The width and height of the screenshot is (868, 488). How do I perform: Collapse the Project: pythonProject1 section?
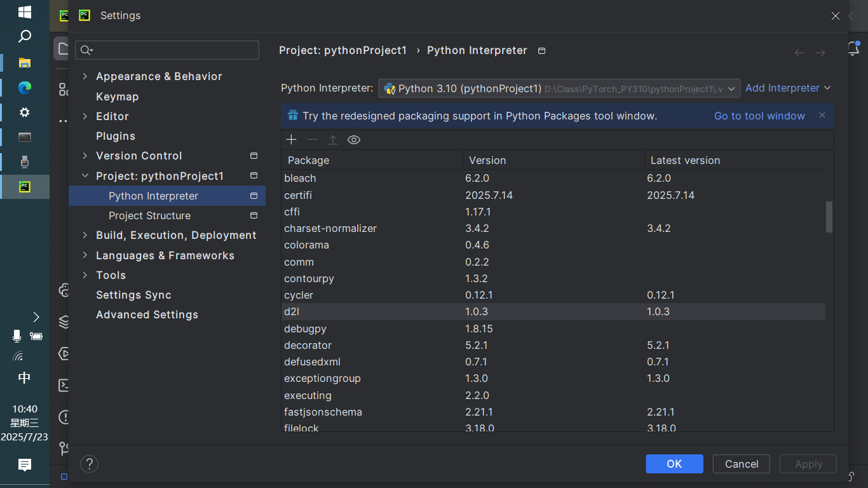pyautogui.click(x=85, y=176)
